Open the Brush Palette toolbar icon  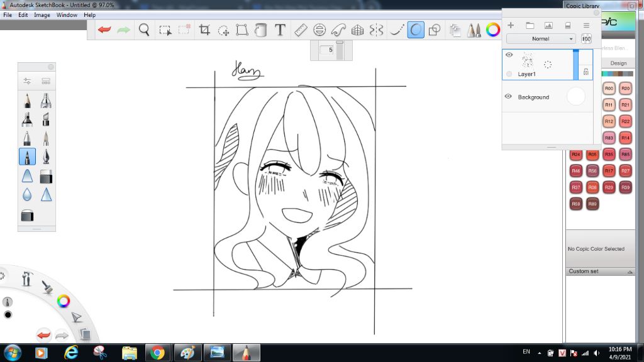(474, 30)
